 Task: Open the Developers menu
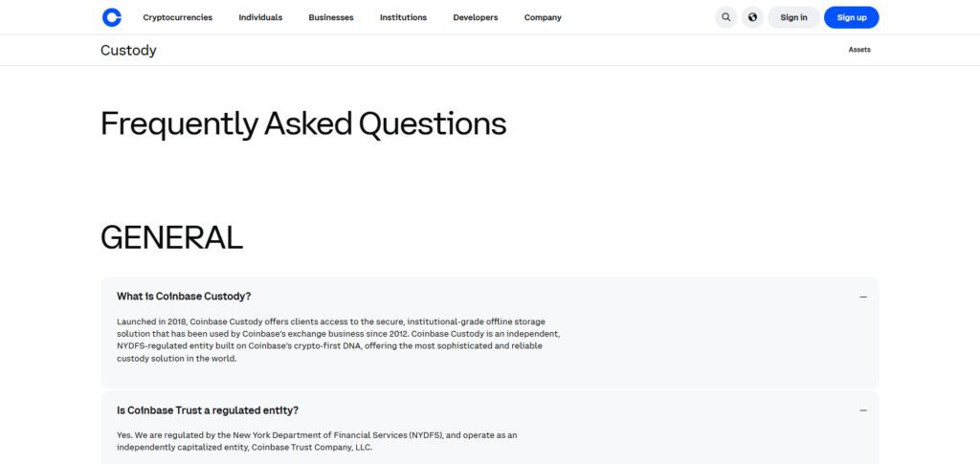(476, 17)
